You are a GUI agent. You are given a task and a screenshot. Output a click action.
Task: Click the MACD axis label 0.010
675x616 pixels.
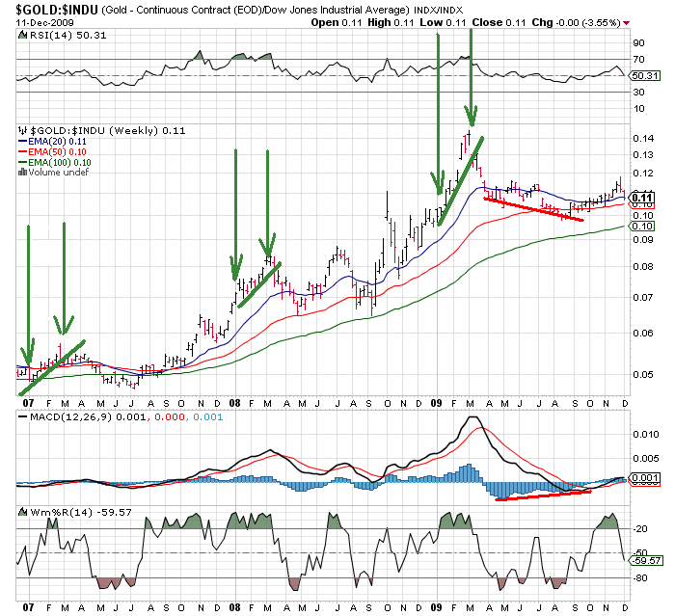tap(646, 435)
